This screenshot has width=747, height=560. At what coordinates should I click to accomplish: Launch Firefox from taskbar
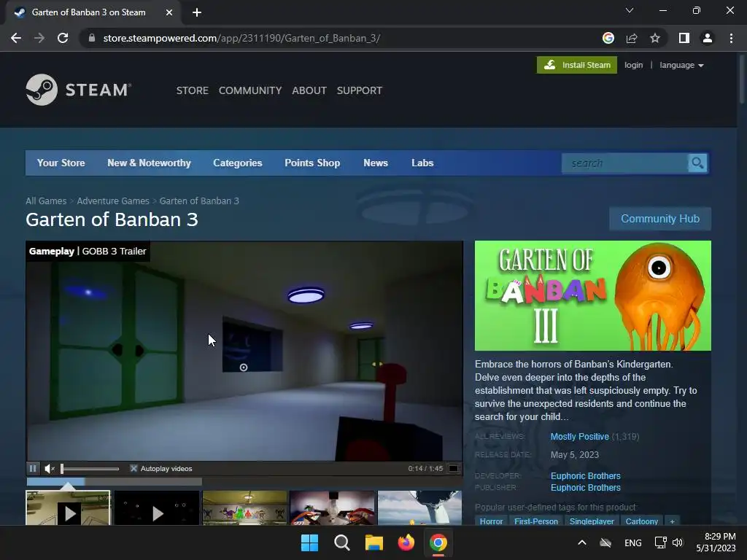point(406,542)
